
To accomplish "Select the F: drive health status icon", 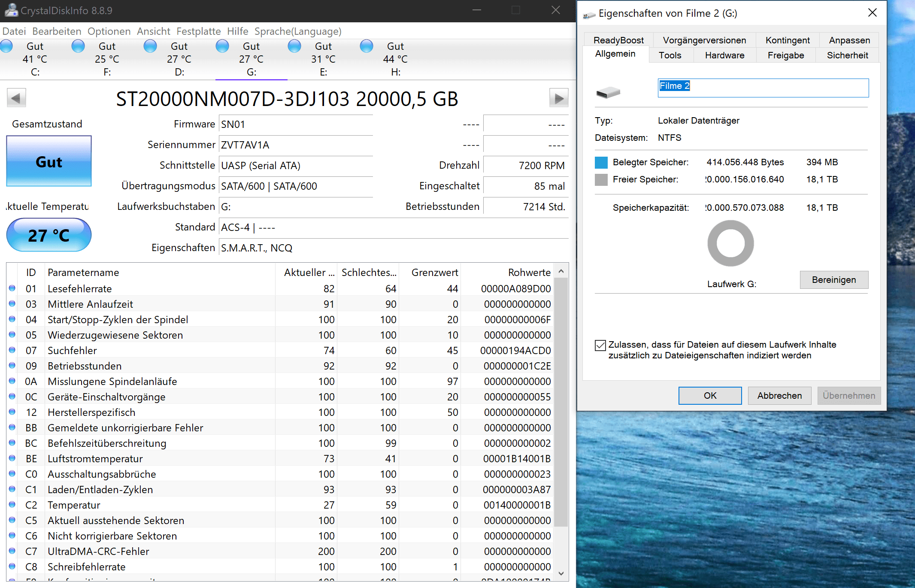I will (x=78, y=46).
